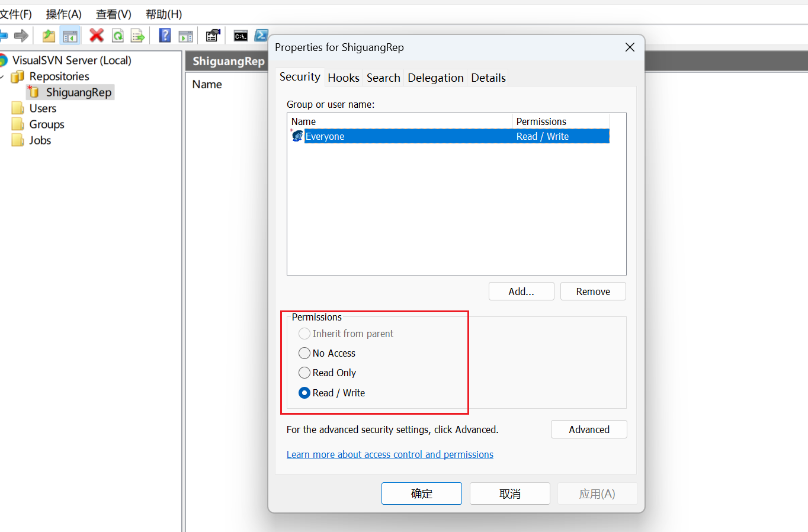Click the Name column header in the main pane

[x=207, y=85]
